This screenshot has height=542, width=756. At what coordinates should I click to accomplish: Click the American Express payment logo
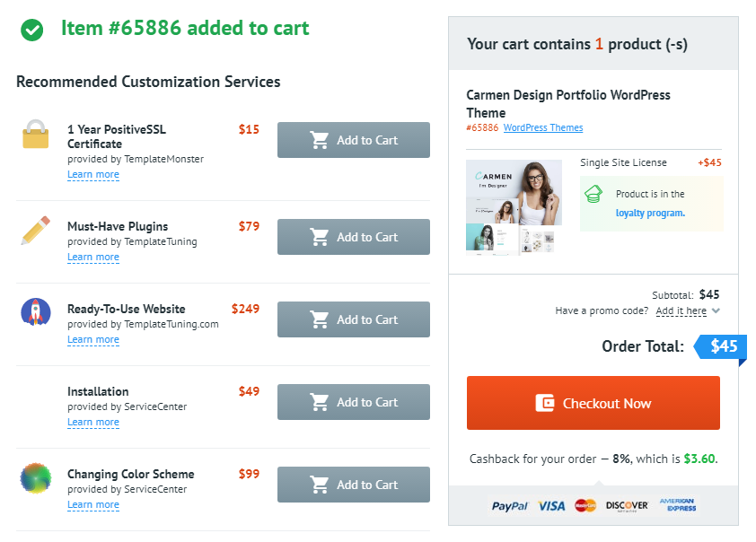[x=678, y=505]
